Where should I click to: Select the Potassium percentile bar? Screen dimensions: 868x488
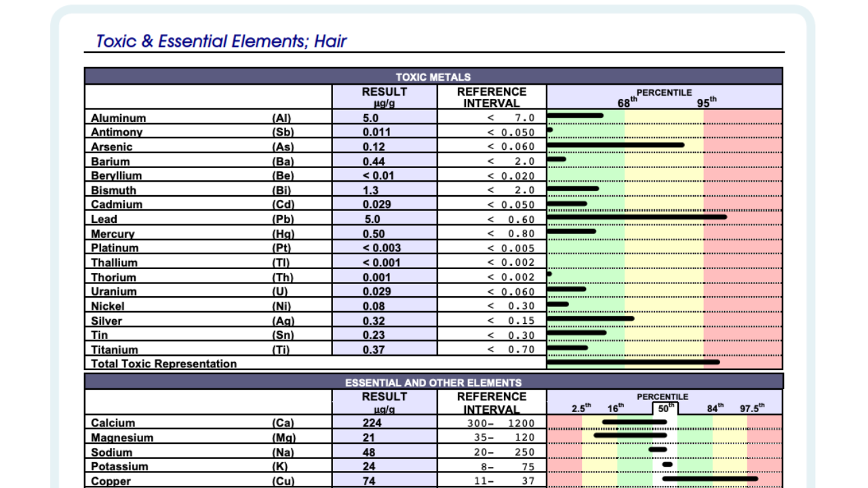[667, 464]
